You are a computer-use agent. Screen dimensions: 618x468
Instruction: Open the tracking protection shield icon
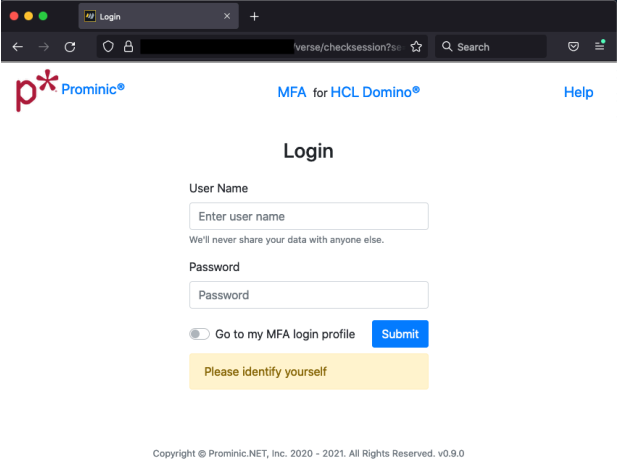coord(108,47)
